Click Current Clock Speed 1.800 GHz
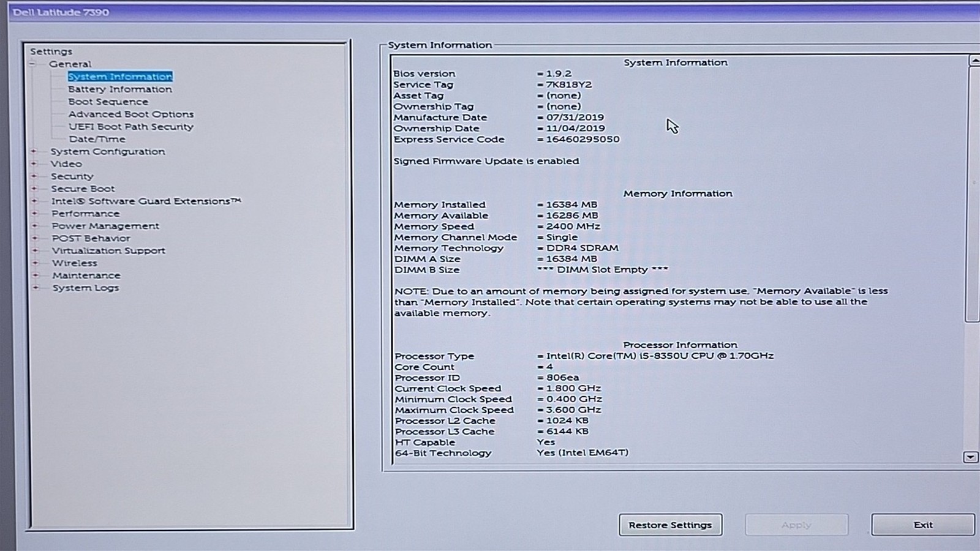 click(573, 388)
